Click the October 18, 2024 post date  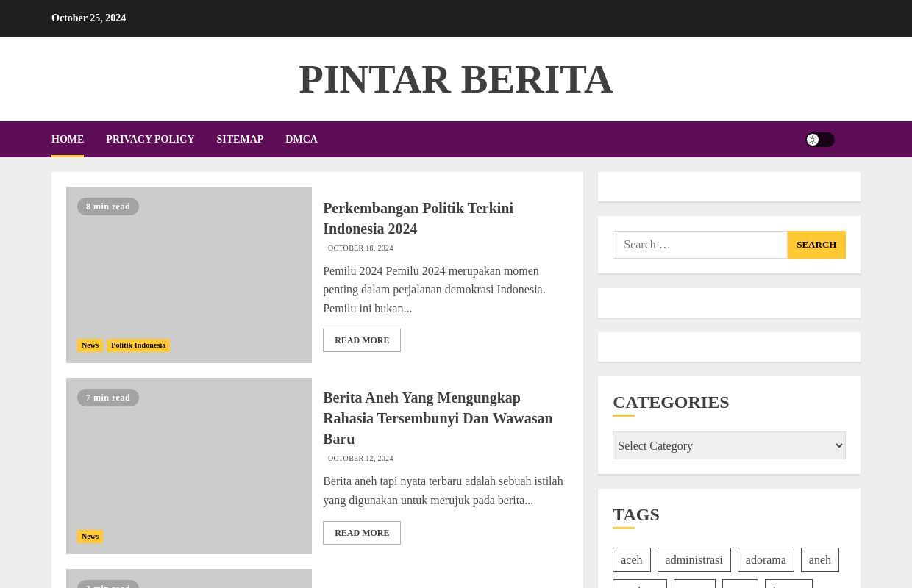(360, 248)
